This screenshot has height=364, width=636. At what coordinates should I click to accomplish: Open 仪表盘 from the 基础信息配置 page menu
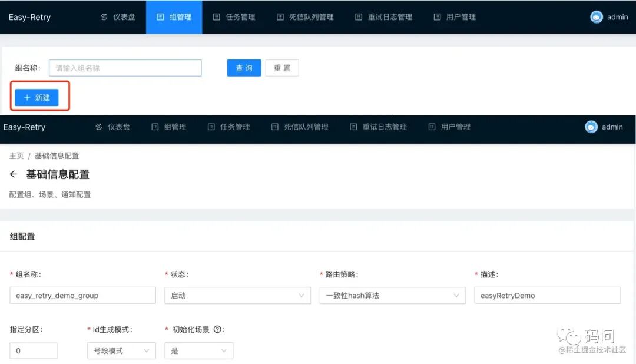click(112, 127)
